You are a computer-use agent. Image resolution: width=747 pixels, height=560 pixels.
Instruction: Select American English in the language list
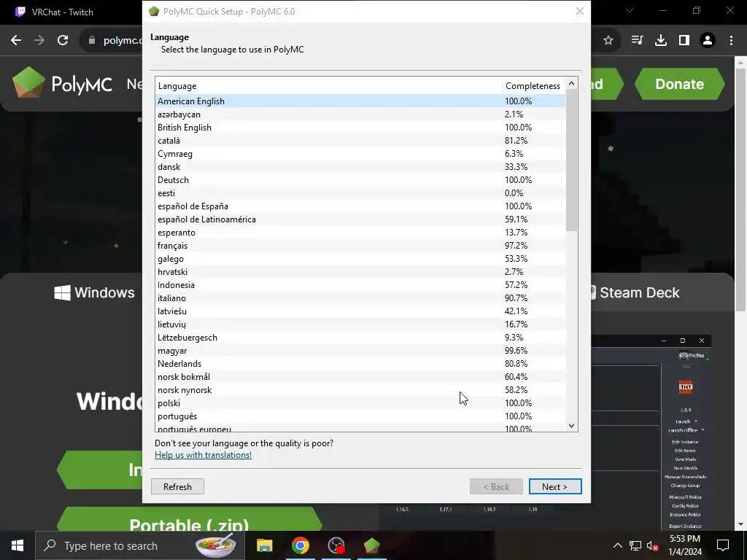360,101
